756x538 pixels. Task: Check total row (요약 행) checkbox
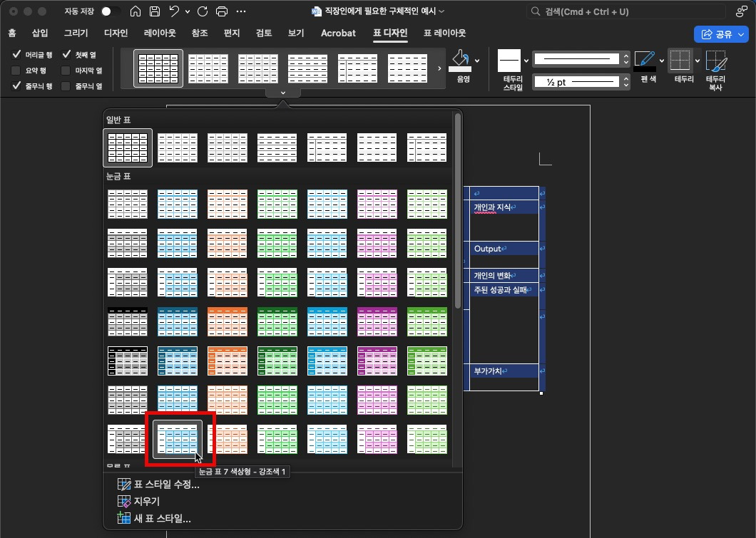16,71
